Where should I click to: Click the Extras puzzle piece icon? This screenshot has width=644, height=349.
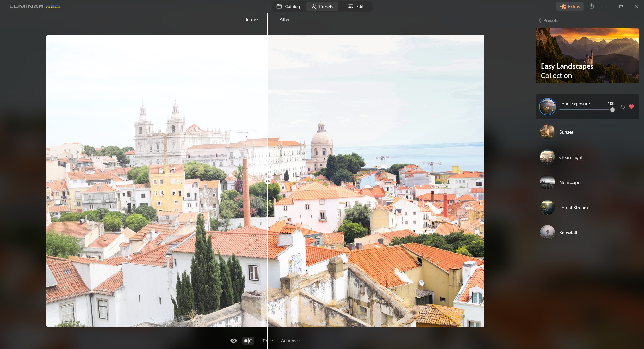pyautogui.click(x=563, y=6)
